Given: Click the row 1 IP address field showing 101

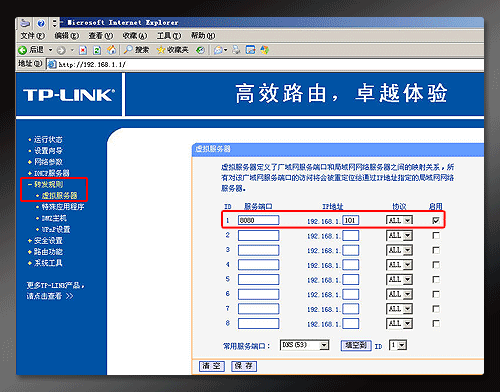Looking at the screenshot, I should point(350,220).
